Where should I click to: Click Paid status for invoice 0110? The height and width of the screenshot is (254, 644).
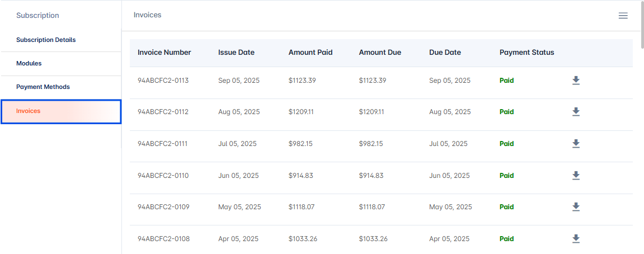tap(506, 176)
